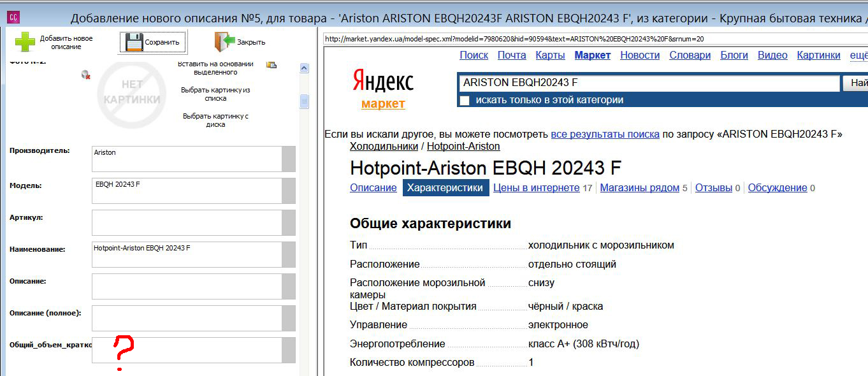
Task: Open the Словари link
Action: [x=690, y=55]
